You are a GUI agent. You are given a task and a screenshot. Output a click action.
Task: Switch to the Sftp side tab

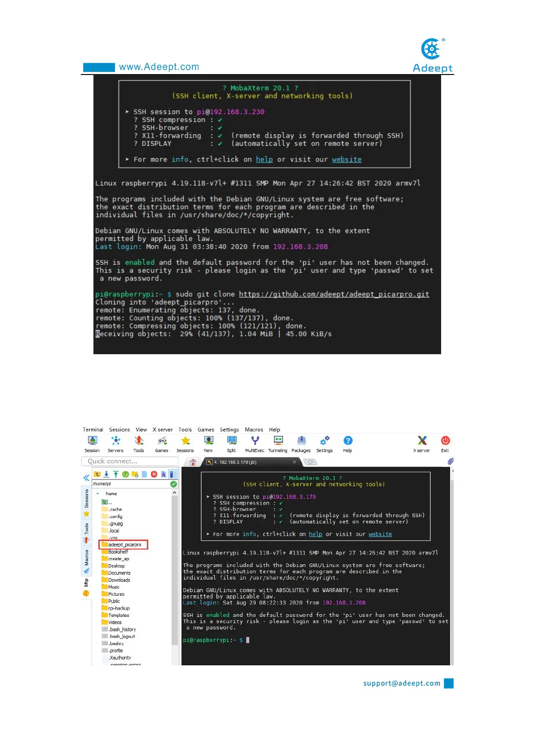86,588
